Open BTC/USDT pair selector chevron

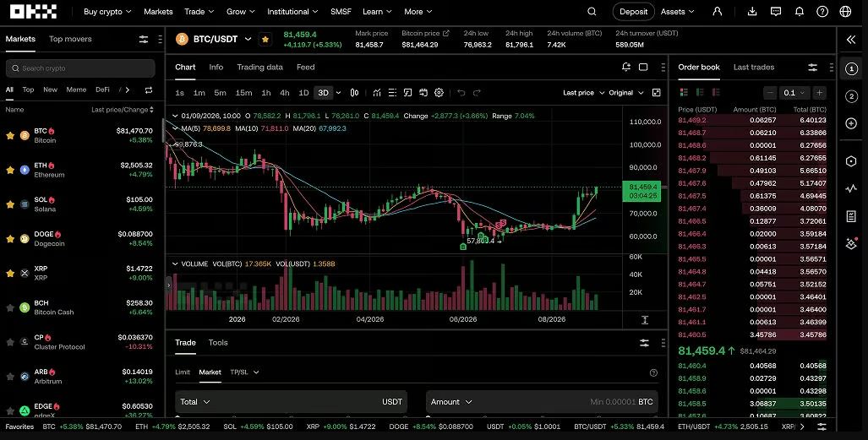click(248, 39)
